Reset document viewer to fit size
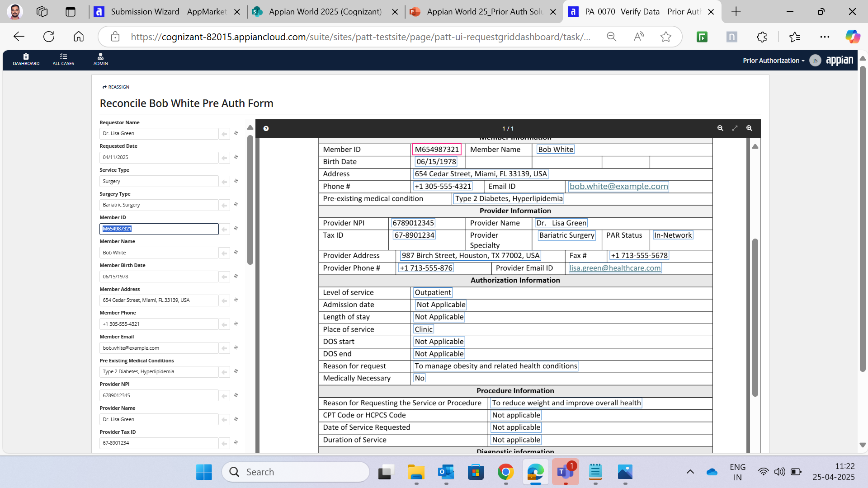The height and width of the screenshot is (488, 868). click(x=735, y=128)
